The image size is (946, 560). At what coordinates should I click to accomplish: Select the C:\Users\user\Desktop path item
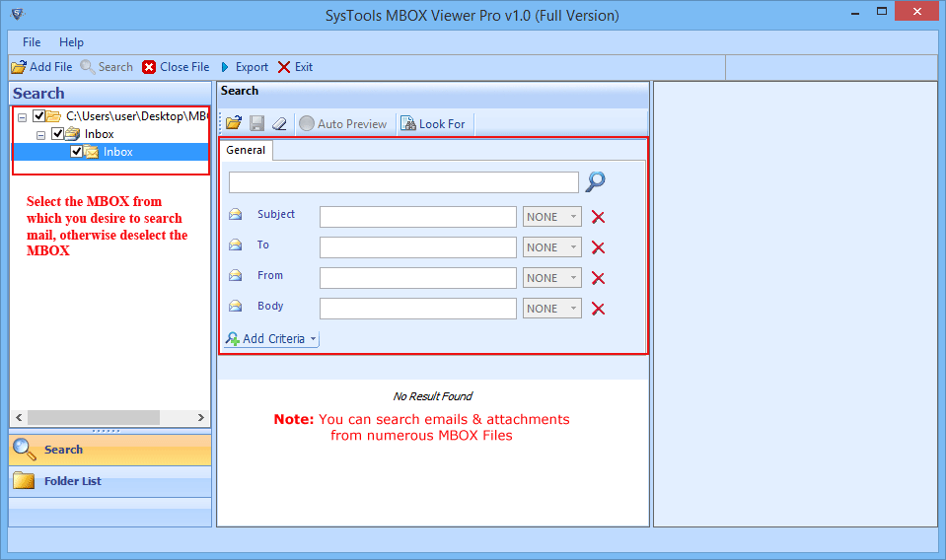137,115
